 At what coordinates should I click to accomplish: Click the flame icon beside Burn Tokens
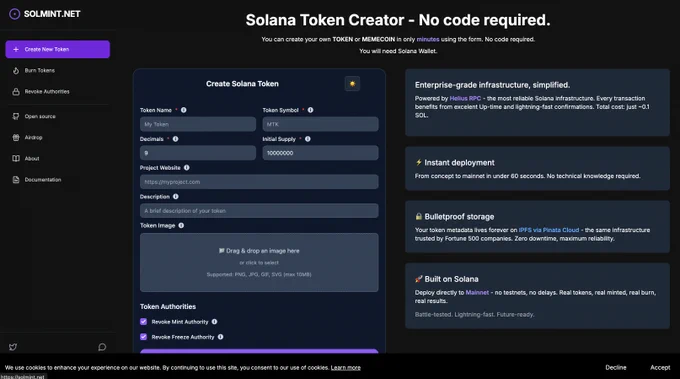tap(16, 70)
